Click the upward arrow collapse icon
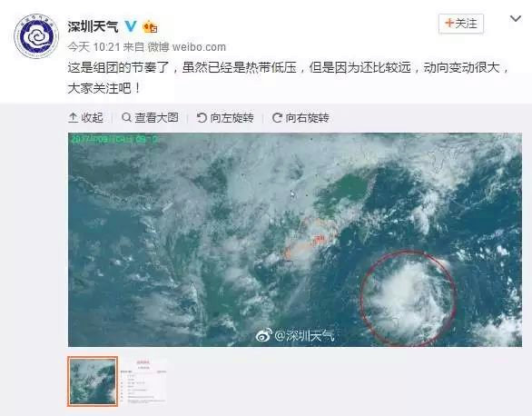This screenshot has height=416, width=532. tap(73, 118)
